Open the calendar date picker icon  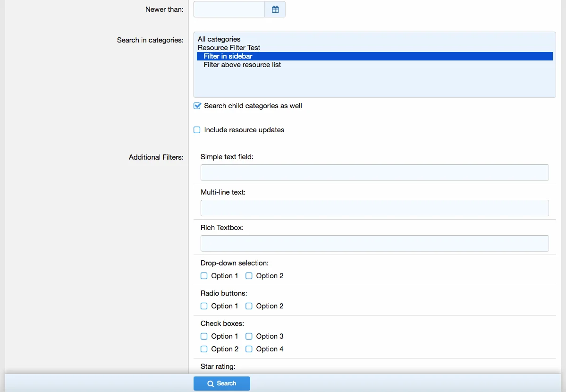pos(275,9)
